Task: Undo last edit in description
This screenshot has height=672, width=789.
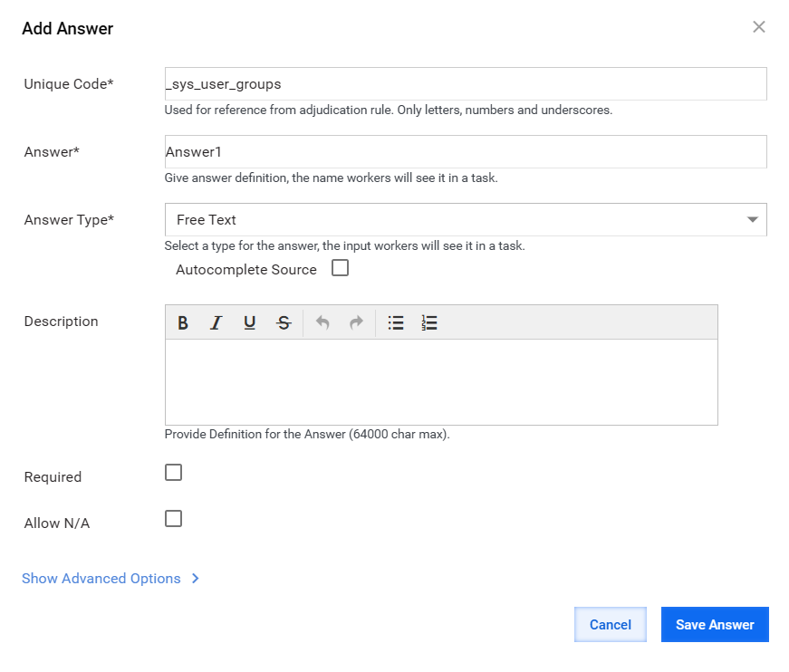Action: (x=322, y=322)
